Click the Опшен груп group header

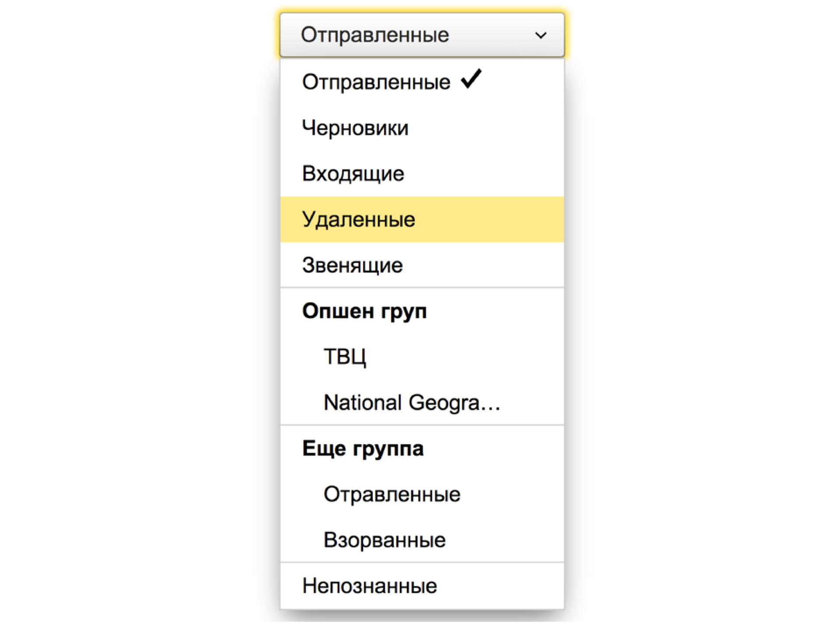(364, 311)
